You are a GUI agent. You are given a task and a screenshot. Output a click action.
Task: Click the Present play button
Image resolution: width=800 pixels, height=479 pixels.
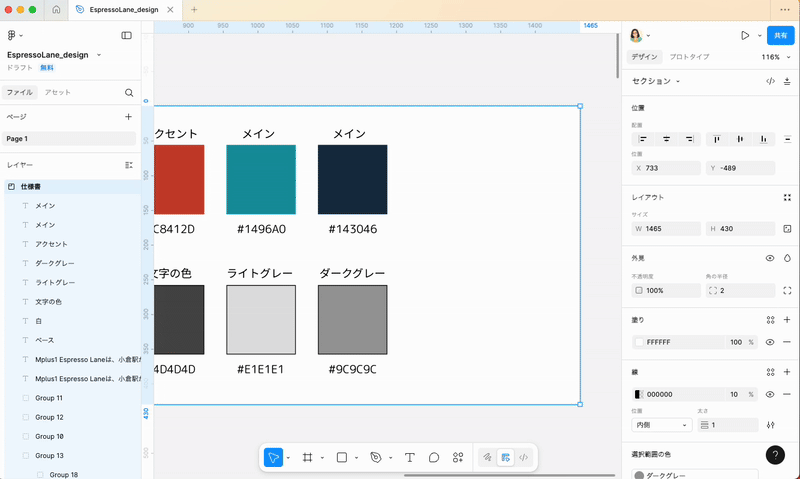[x=745, y=35]
